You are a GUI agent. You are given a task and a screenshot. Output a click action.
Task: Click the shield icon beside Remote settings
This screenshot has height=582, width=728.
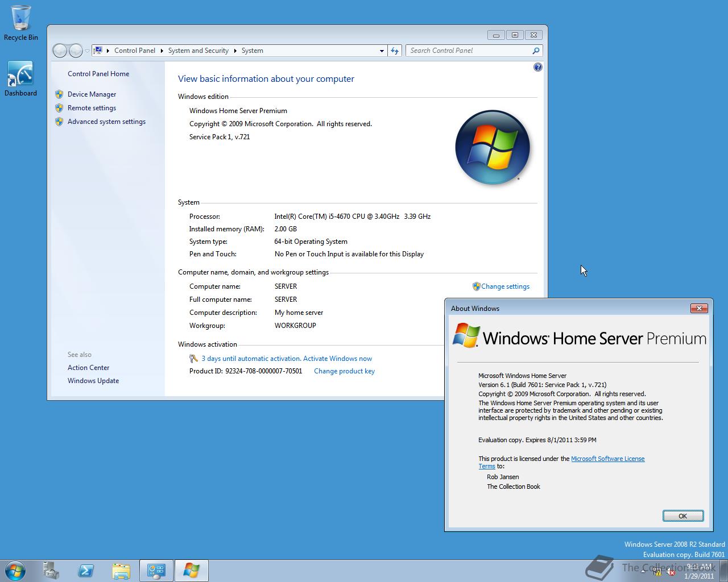tap(59, 108)
